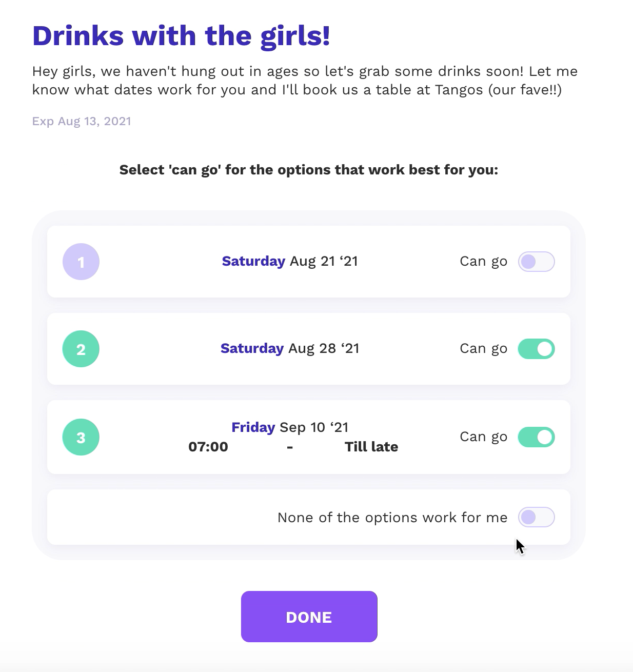Submit choices with the DONE button
The height and width of the screenshot is (672, 633).
pyautogui.click(x=309, y=617)
